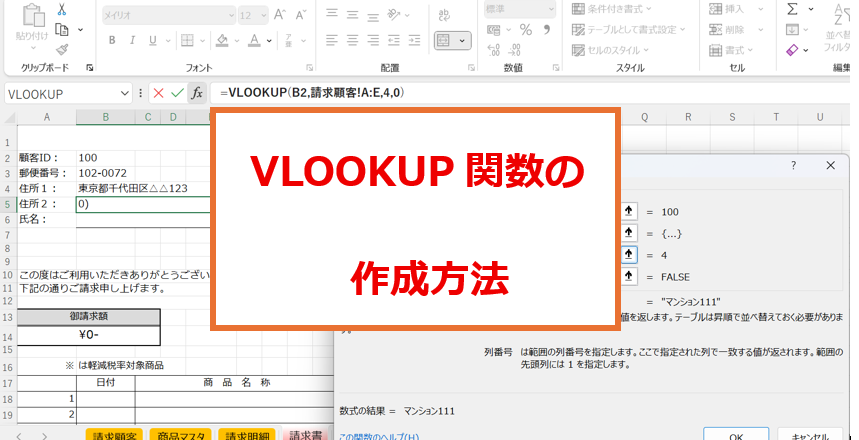Toggle bold formatting
The height and width of the screenshot is (440, 859).
112,41
